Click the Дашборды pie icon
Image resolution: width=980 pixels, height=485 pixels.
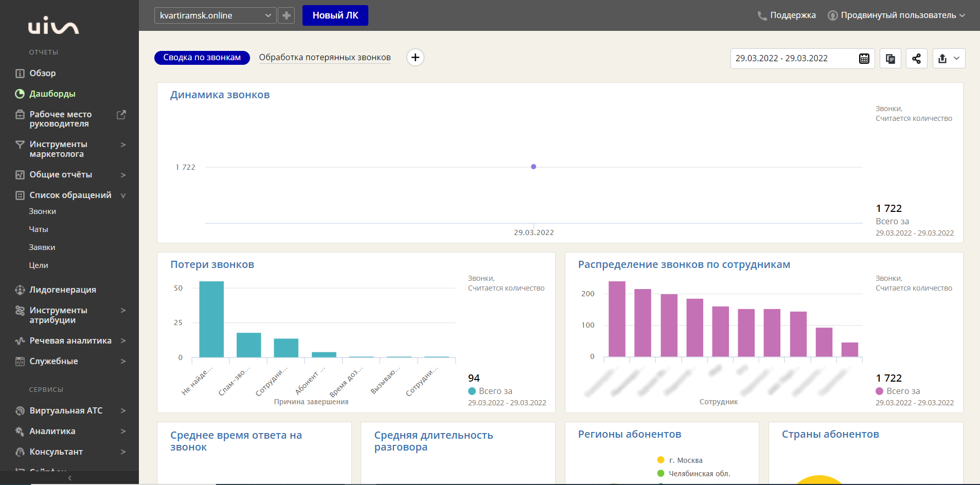pyautogui.click(x=20, y=94)
